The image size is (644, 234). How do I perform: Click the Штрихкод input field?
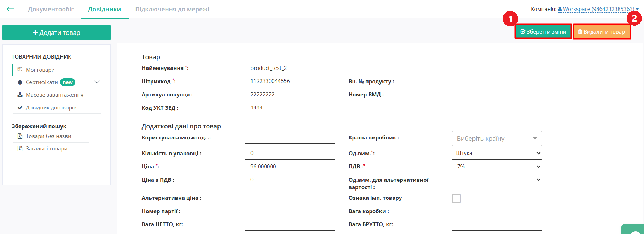coord(290,81)
